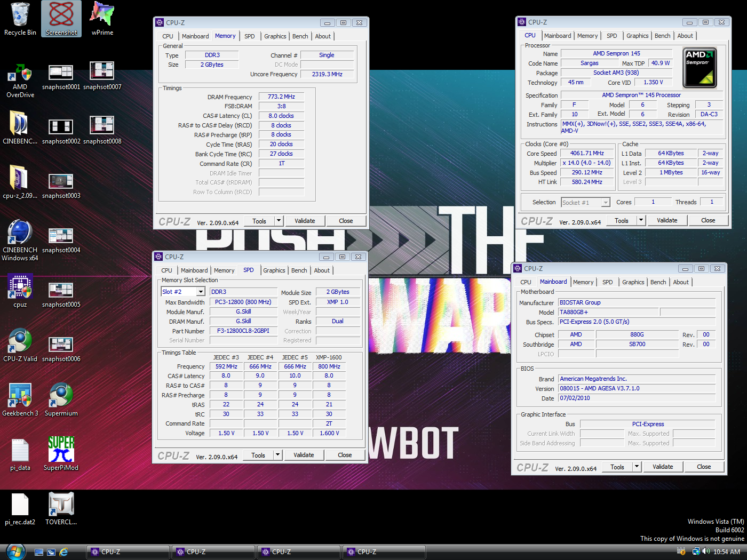
Task: Open the pi_data file icon
Action: 20,454
